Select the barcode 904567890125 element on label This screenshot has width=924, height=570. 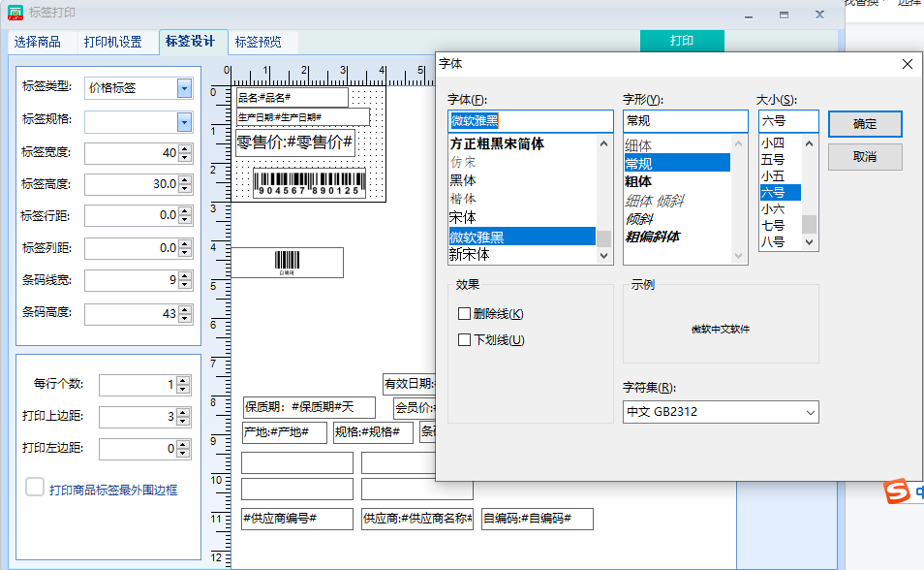coord(310,183)
